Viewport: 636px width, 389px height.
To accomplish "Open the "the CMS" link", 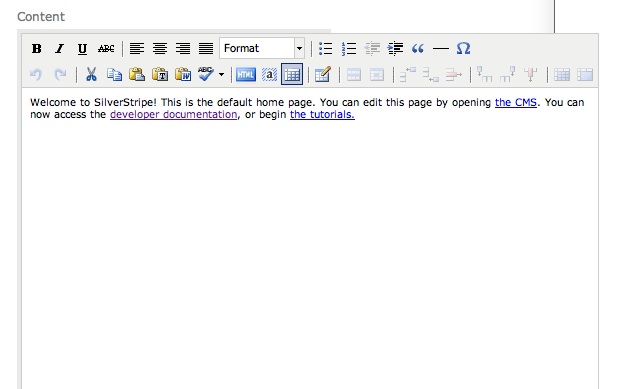I will (x=516, y=102).
